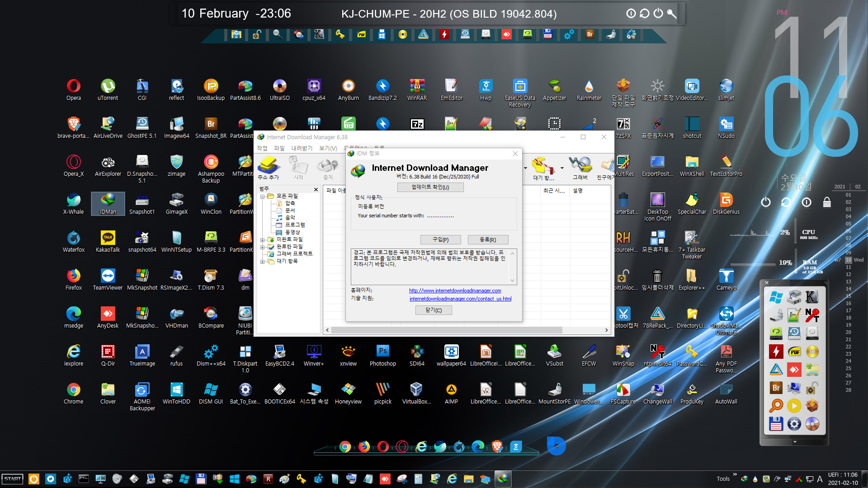Click the 주소 추가 (add URL) toolbar icon
The height and width of the screenshot is (488, 868).
coord(268,168)
